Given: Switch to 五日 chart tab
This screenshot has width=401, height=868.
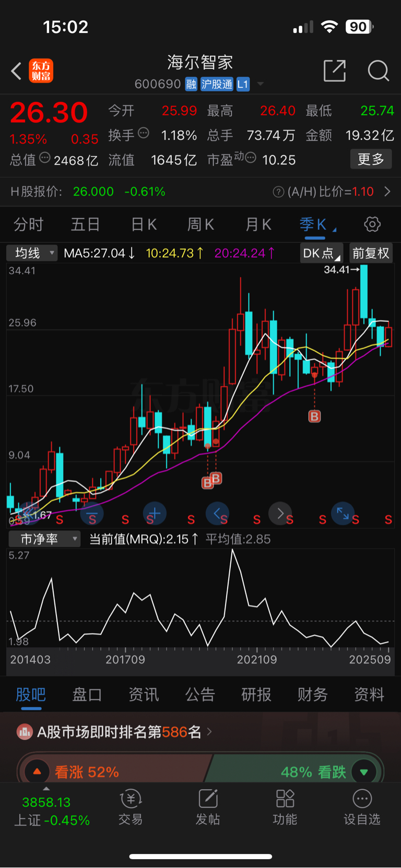Looking at the screenshot, I should pyautogui.click(x=86, y=224).
